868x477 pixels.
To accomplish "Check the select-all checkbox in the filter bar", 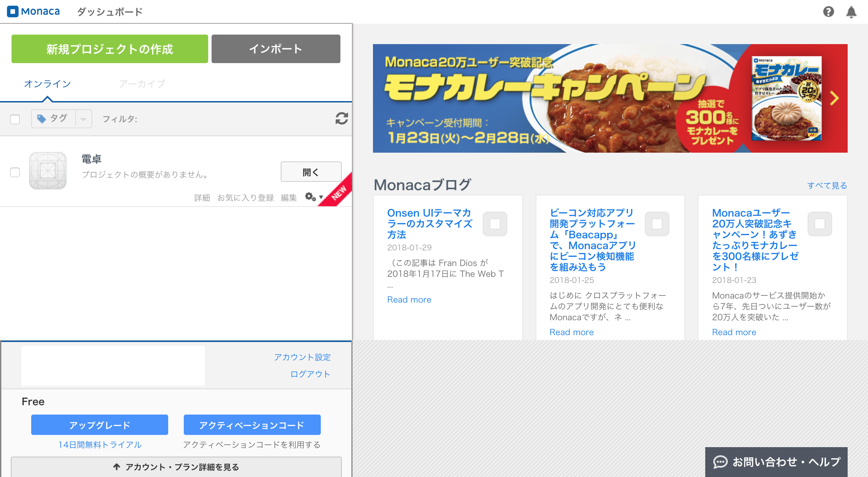I will [15, 119].
